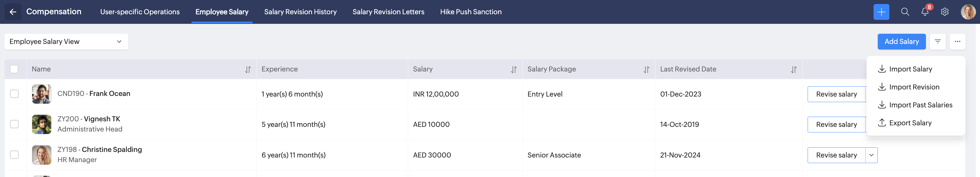Toggle the select-all checkbox in header
Viewport: 980px width, 177px height.
14,69
